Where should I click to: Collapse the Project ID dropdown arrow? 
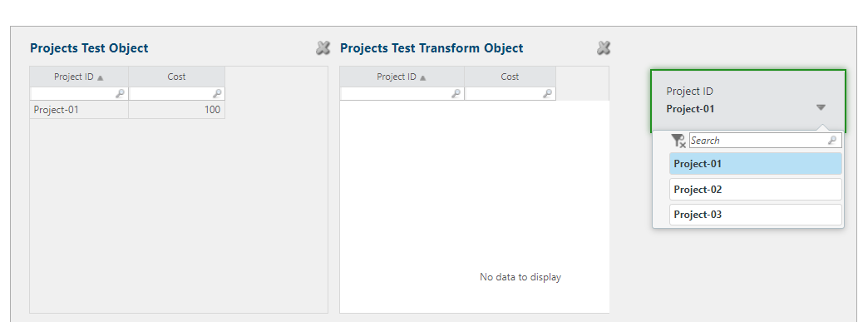pos(821,107)
